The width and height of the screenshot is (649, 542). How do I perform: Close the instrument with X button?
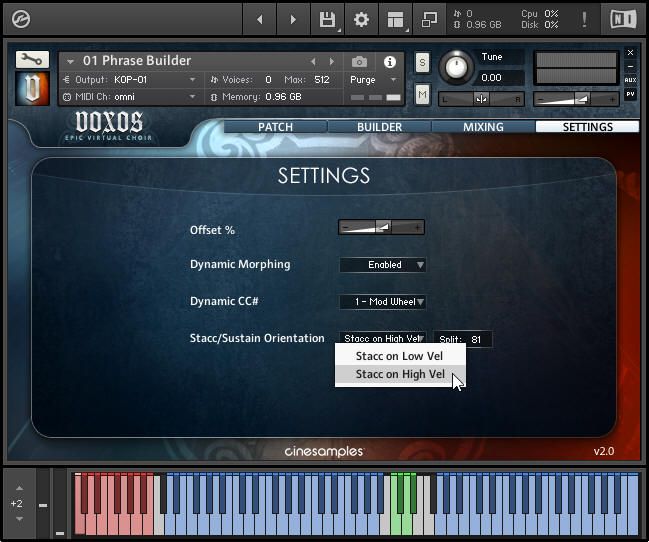pyautogui.click(x=630, y=53)
